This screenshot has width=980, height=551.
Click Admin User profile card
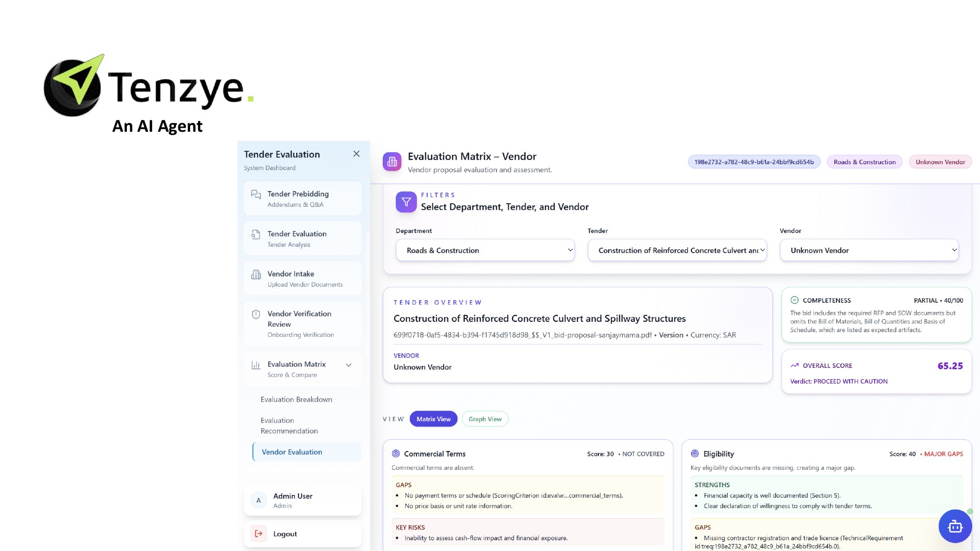coord(303,501)
